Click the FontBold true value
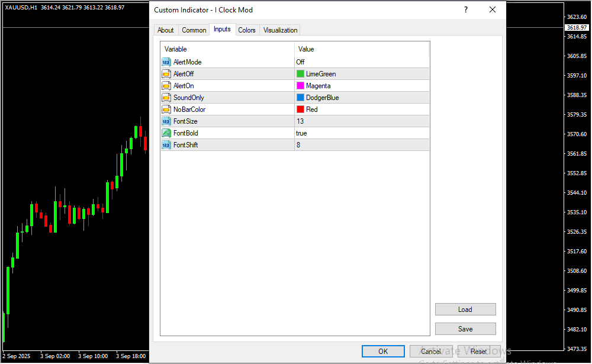Screen dimensions: 592x364 click(x=302, y=133)
